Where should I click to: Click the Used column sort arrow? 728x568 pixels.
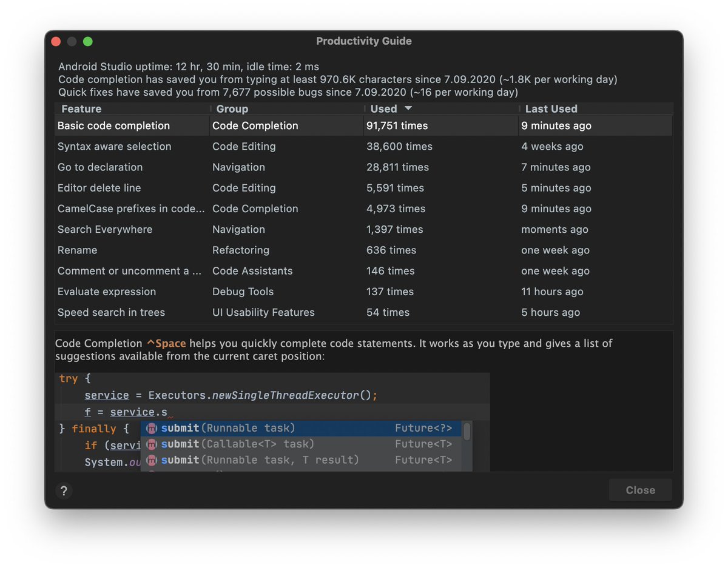click(x=408, y=109)
